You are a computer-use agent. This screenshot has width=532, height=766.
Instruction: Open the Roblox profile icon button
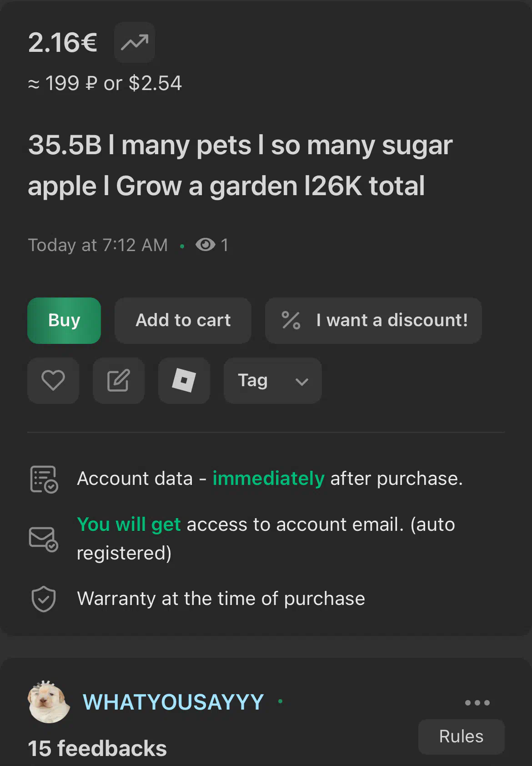tap(184, 381)
